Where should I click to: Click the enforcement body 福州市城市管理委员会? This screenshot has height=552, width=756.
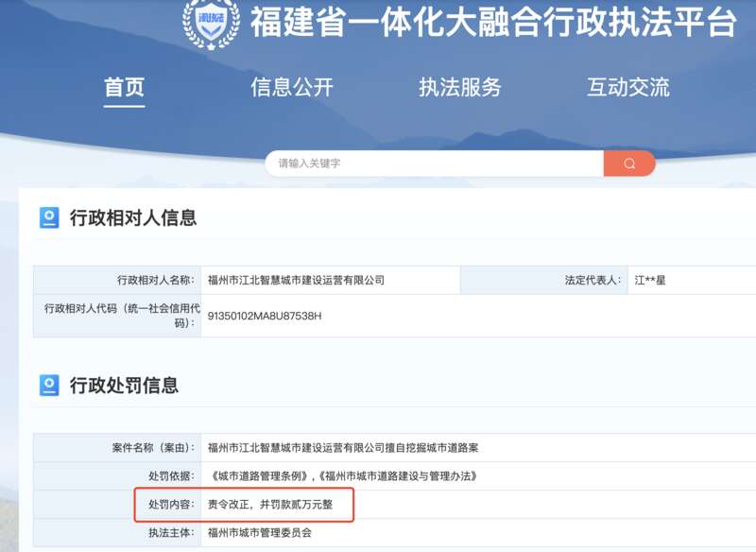259,533
